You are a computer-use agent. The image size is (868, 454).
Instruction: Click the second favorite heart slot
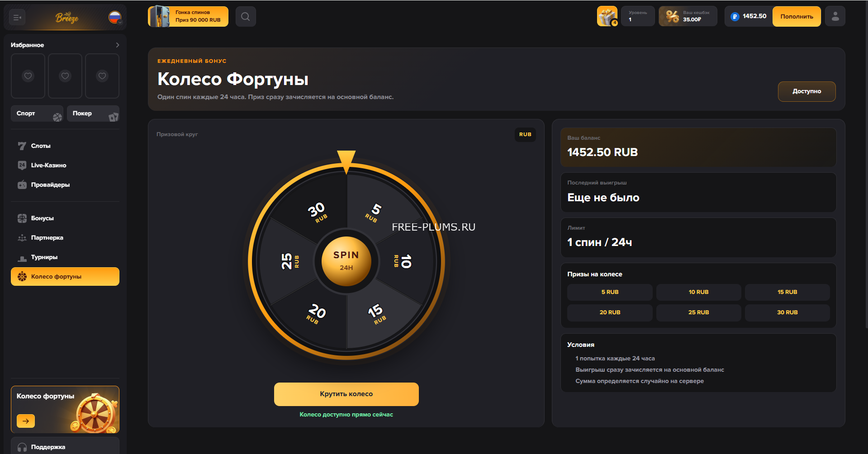(65, 76)
